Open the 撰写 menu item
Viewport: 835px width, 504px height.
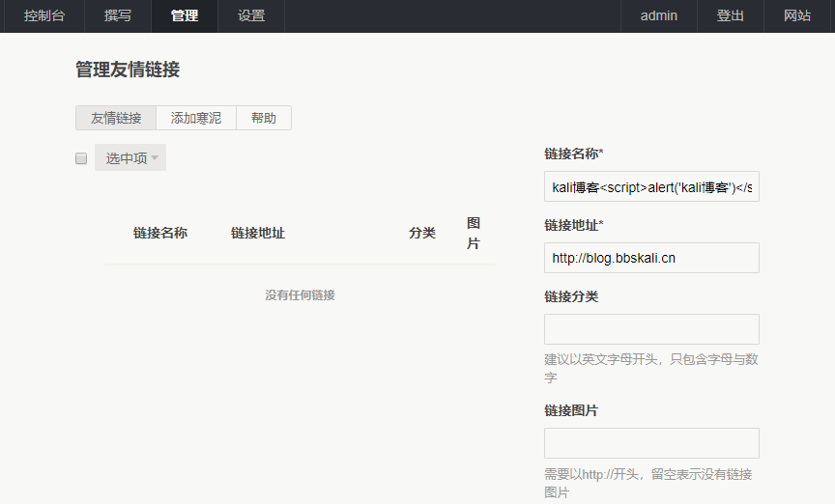click(x=118, y=16)
